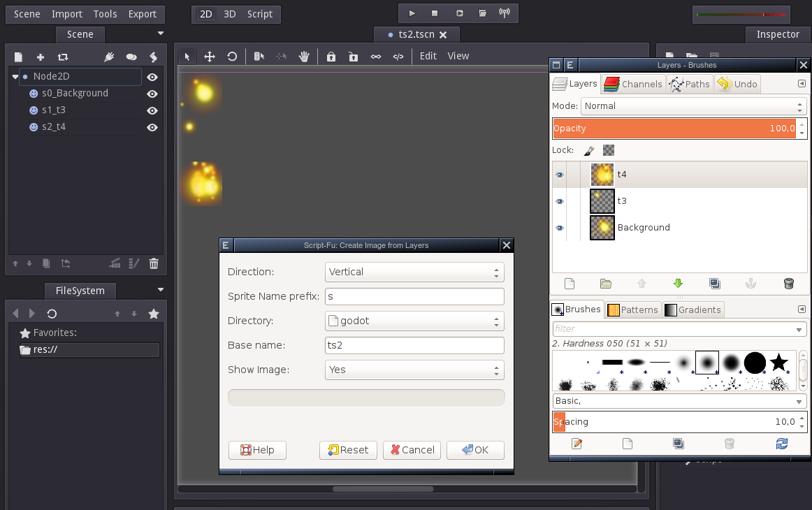Delete the selected layer via the trash icon

point(788,284)
